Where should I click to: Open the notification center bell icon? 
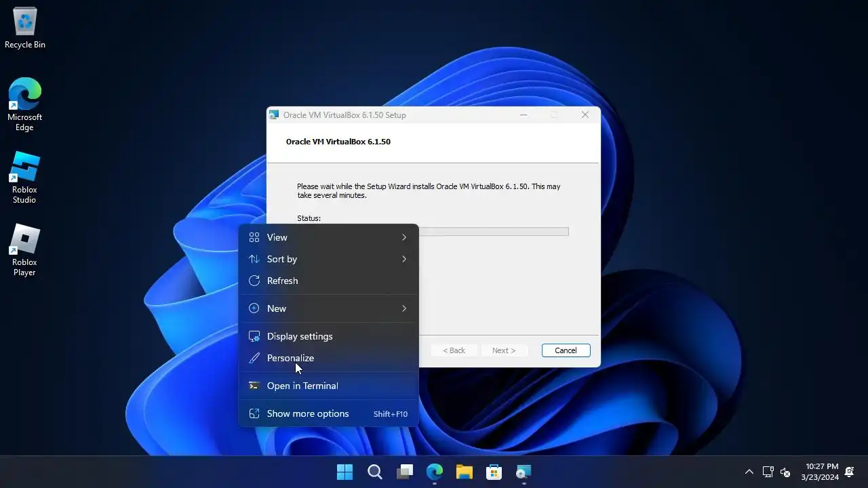850,472
